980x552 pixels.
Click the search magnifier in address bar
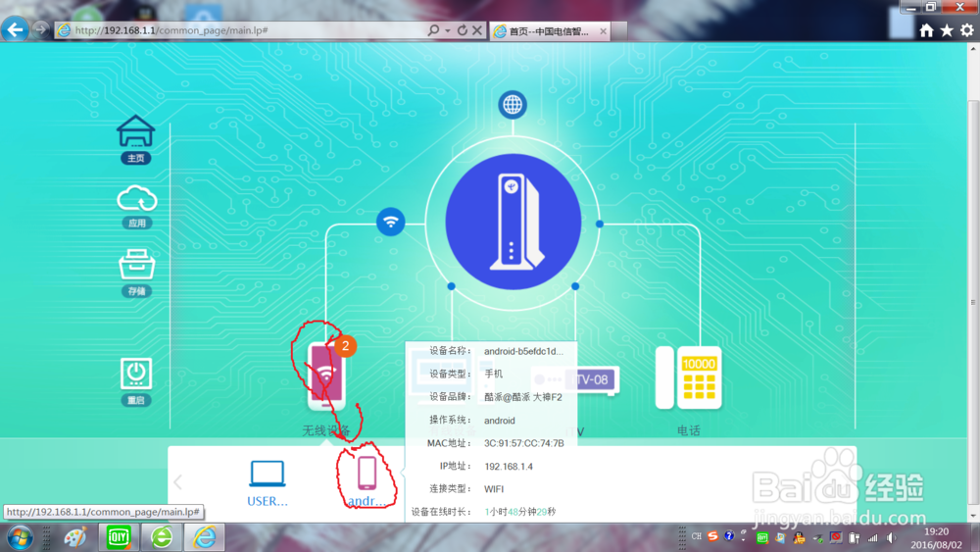point(433,30)
